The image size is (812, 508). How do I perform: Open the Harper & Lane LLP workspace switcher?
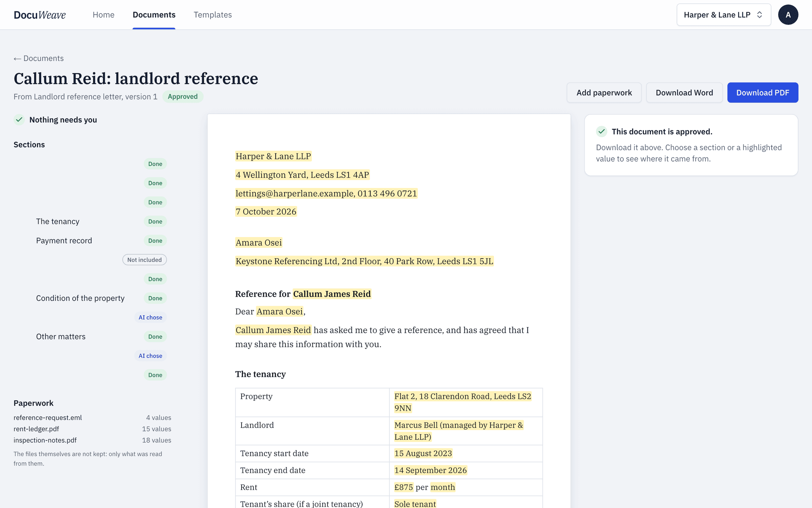click(724, 15)
